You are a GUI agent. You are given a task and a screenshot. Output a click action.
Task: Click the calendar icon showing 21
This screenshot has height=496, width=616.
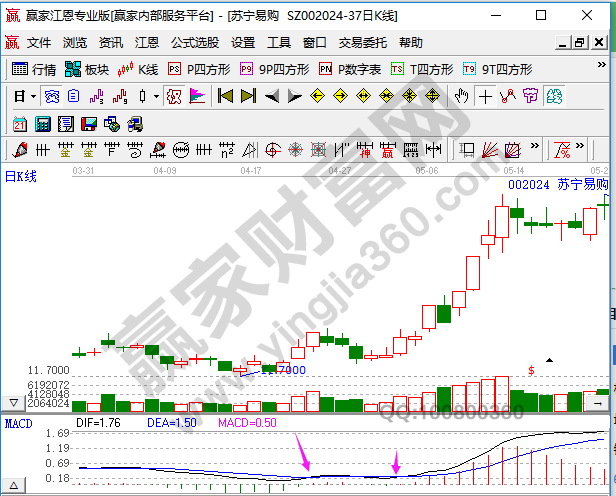[20, 124]
